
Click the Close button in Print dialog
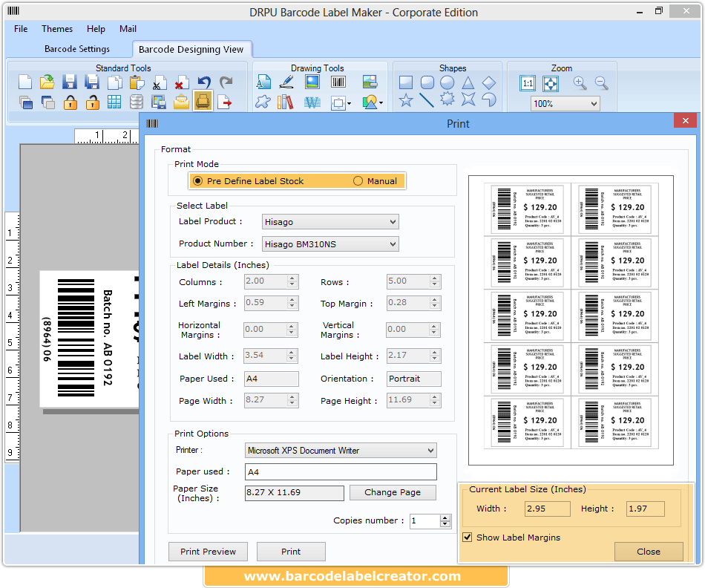(649, 552)
